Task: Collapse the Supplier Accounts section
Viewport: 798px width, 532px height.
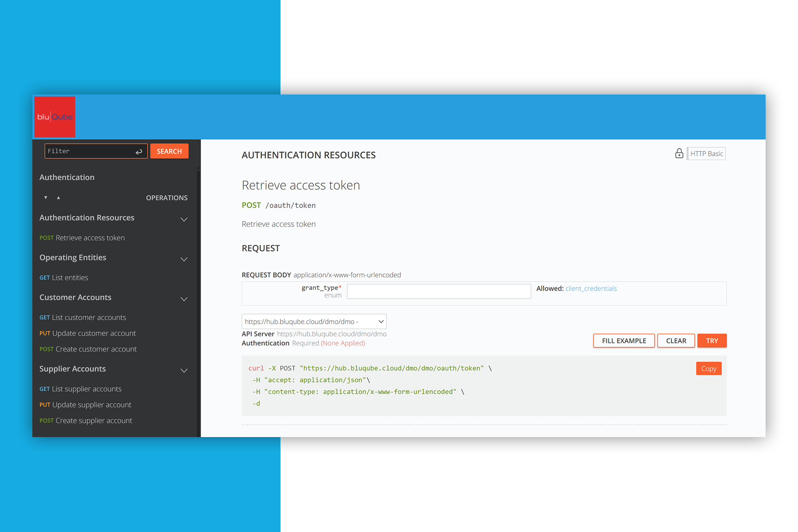Action: [184, 371]
